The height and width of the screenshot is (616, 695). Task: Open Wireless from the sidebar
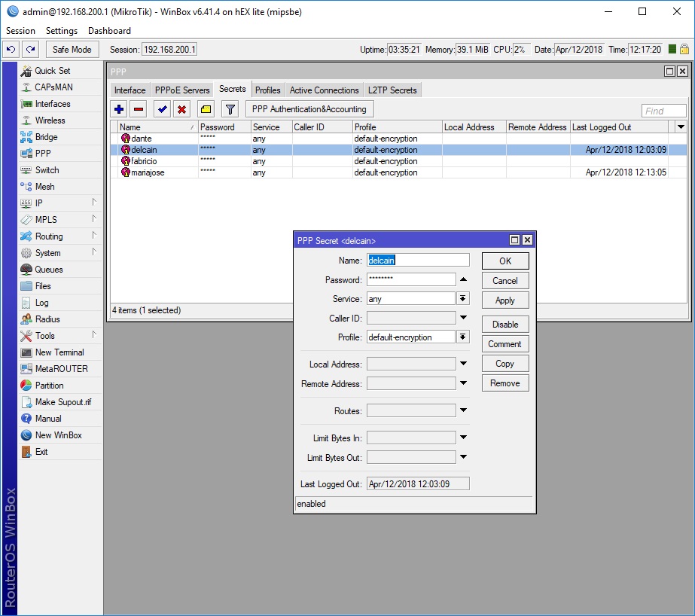[50, 120]
